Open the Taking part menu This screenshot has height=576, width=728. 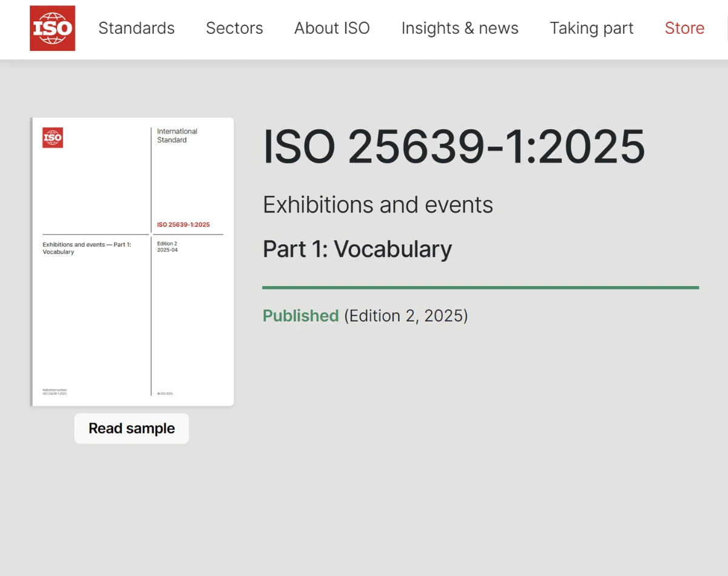(x=591, y=28)
